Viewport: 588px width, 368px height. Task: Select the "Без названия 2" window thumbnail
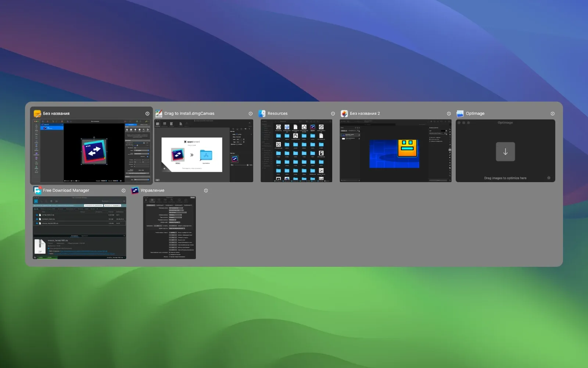[395, 151]
